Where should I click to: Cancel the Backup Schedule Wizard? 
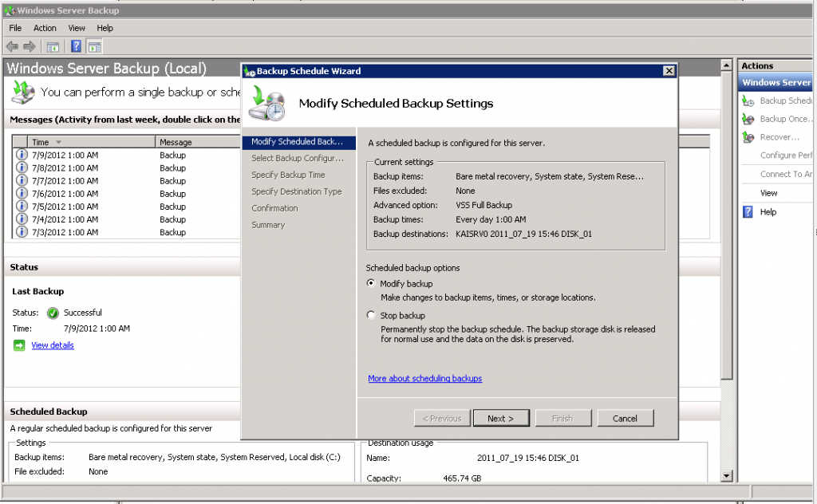(x=625, y=419)
